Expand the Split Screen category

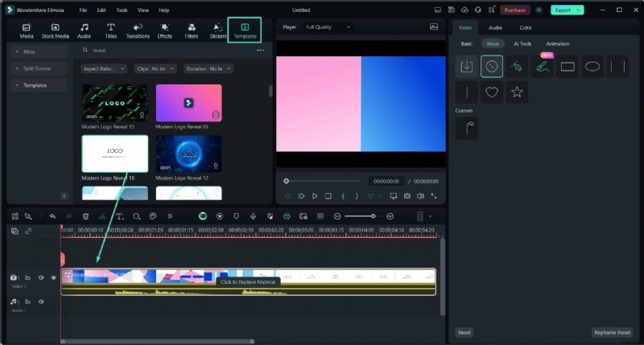(x=36, y=68)
